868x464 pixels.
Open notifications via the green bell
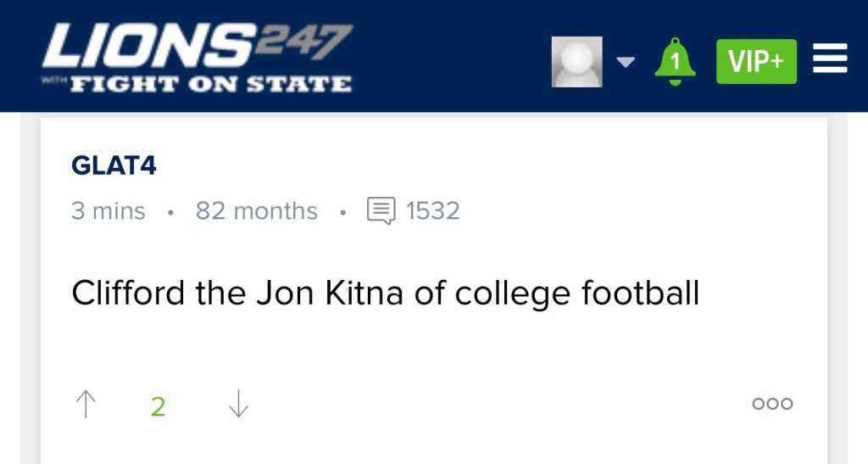tap(675, 61)
